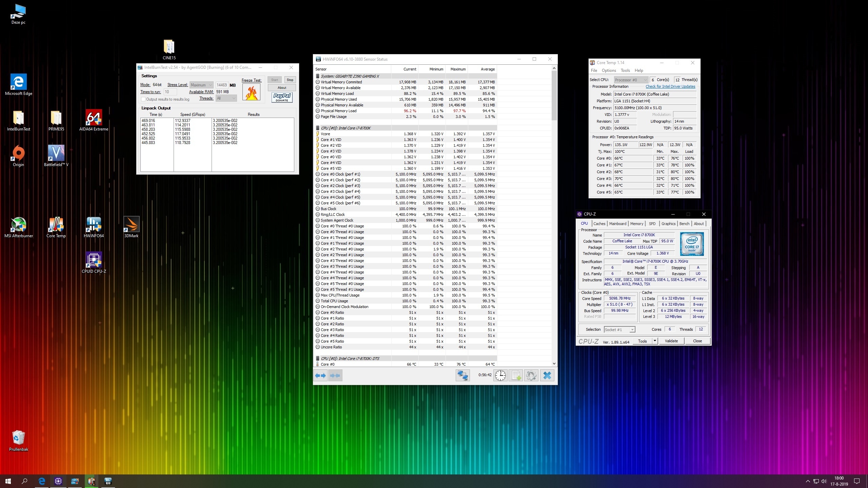Screen dimensions: 868x488
Task: Open HWiNFO sensor settings gear
Action: tap(531, 375)
